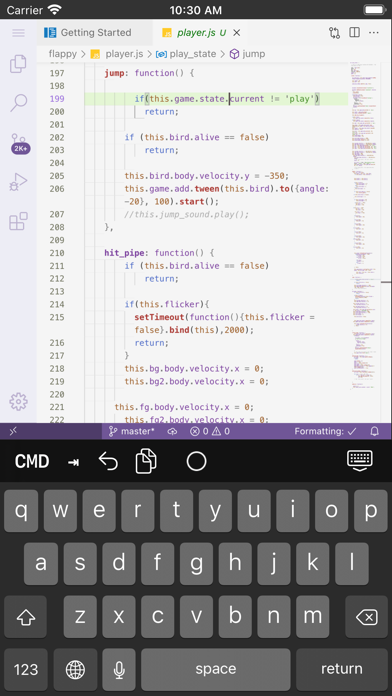Open the hamburger menu in activity bar
This screenshot has height=696, width=392.
(x=18, y=33)
